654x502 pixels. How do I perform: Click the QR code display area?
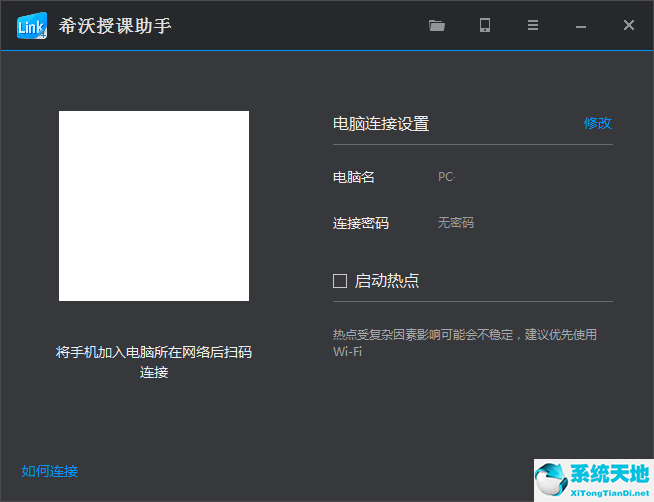coord(154,206)
